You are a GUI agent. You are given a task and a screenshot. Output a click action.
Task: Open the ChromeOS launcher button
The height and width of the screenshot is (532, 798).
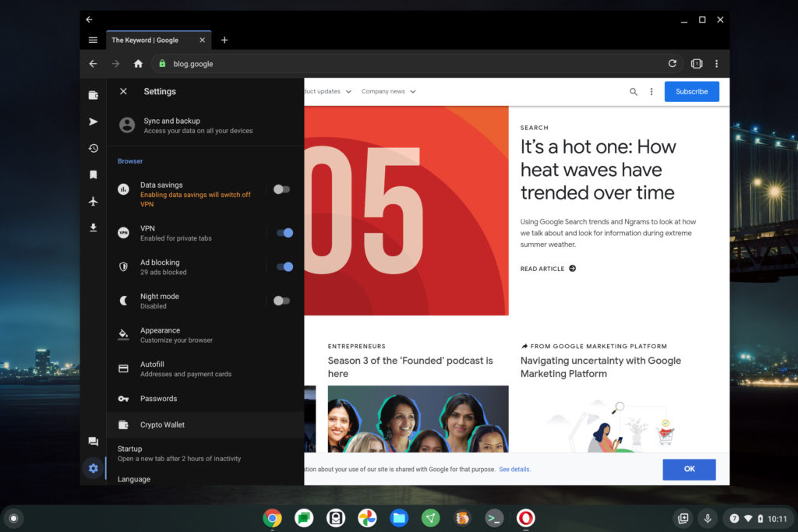click(x=14, y=518)
